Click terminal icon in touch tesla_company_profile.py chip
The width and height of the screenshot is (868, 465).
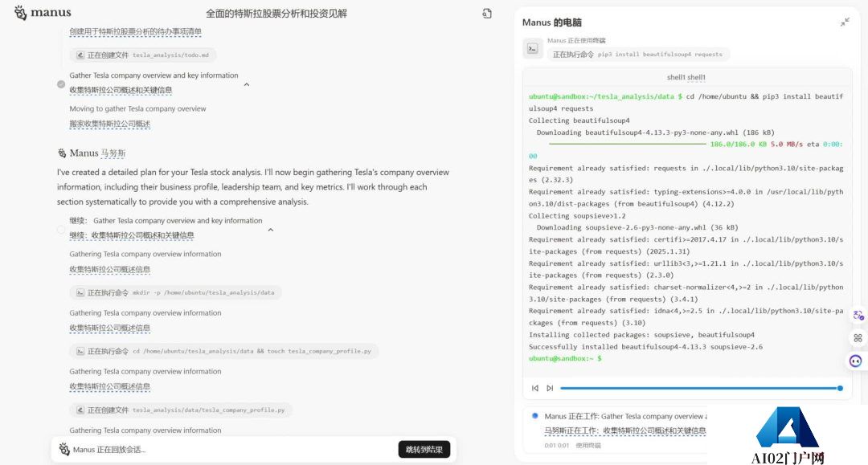point(80,351)
